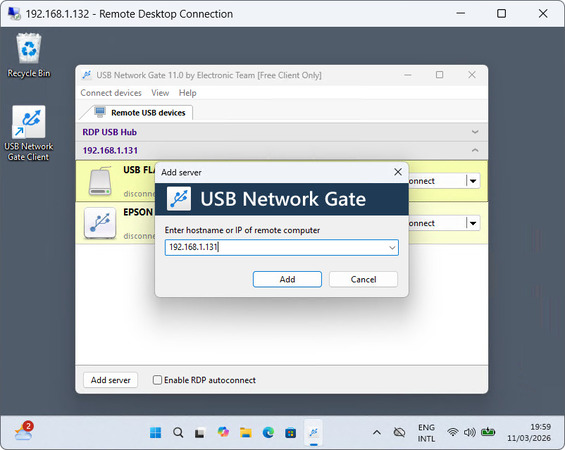Click 192.168.1.131 server header text
The image size is (565, 450).
[110, 151]
